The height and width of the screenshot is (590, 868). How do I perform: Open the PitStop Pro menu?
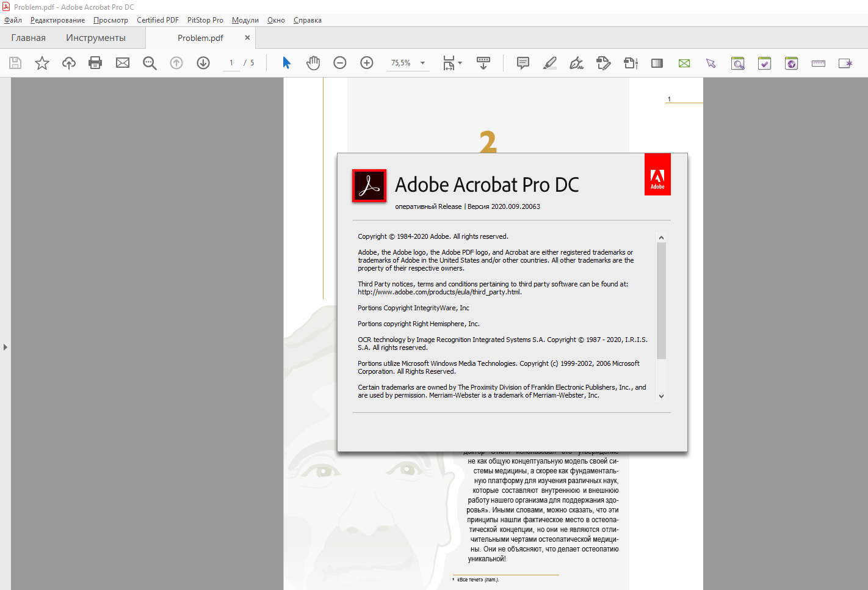[205, 20]
